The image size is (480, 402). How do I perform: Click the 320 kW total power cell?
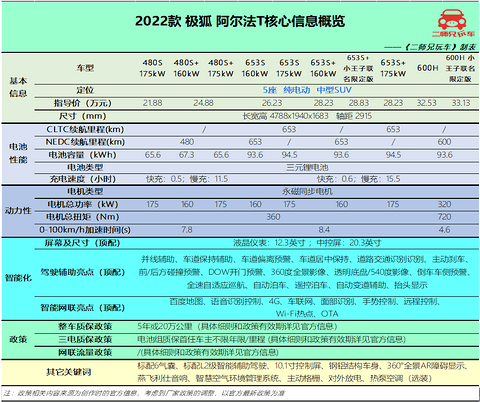pyautogui.click(x=444, y=204)
